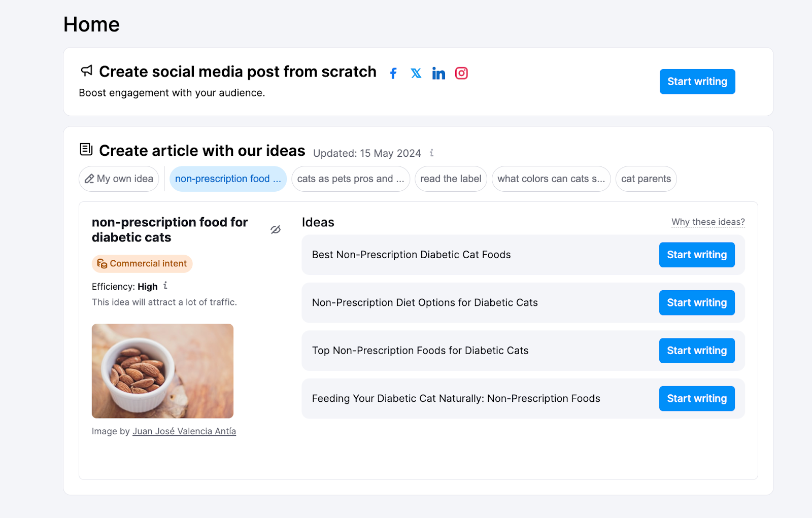Viewport: 812px width, 518px height.
Task: Open the 'Why these ideas?' link
Action: 707,222
